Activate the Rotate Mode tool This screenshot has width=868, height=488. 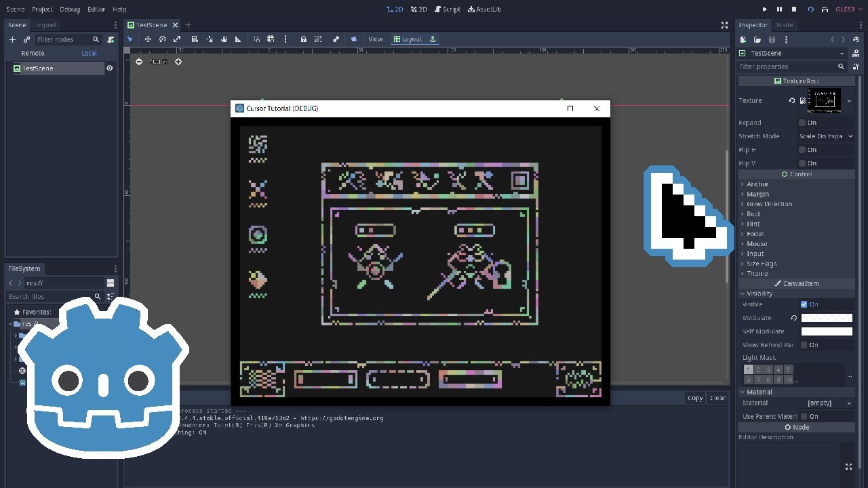point(162,39)
